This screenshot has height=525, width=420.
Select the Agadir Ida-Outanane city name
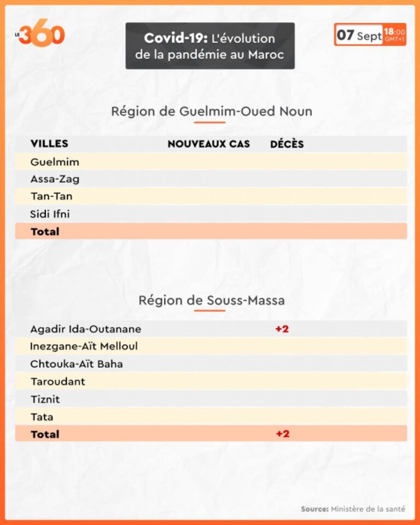point(85,329)
